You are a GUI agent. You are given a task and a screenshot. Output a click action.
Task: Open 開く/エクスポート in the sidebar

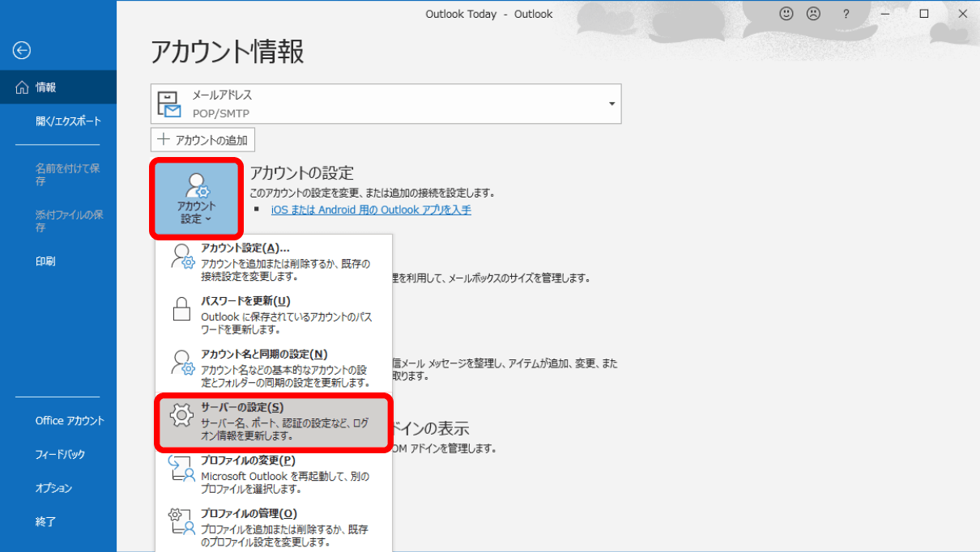[x=68, y=121]
